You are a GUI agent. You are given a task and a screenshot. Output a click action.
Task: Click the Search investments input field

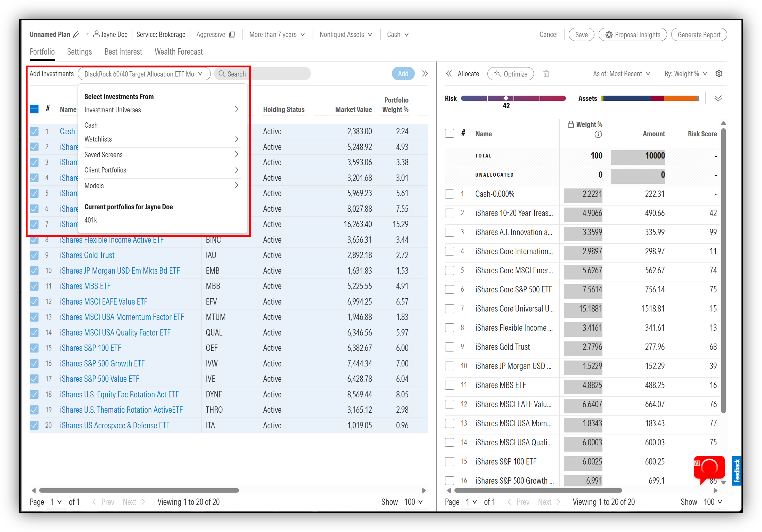tap(262, 74)
